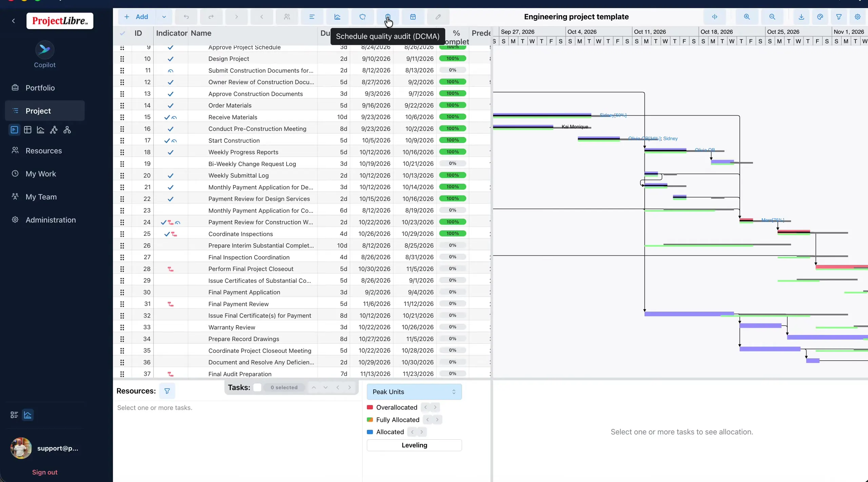Click the 100% progress bar of Design Project
The width and height of the screenshot is (868, 482).
[x=452, y=58]
